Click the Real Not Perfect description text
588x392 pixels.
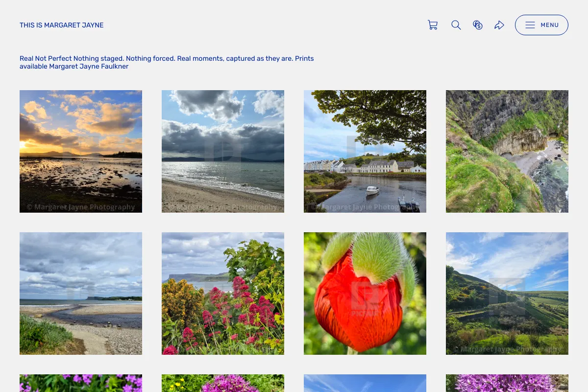pos(167,62)
